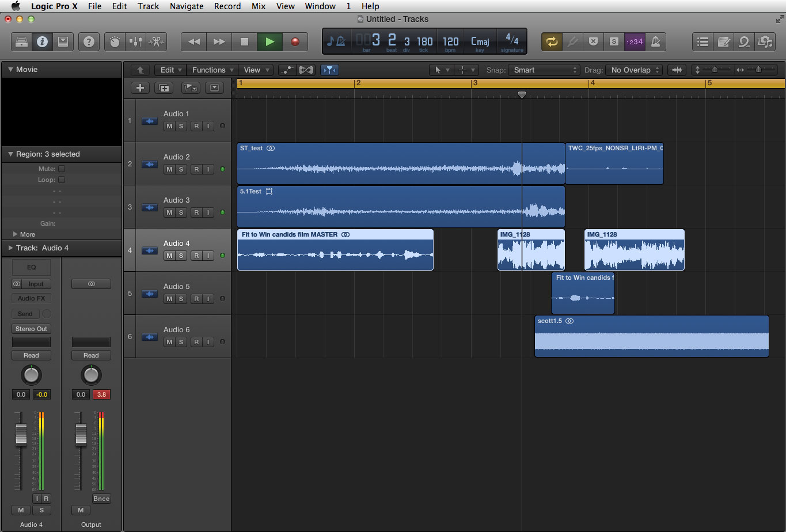
Task: Select the scott1.5 audio region
Action: point(651,337)
